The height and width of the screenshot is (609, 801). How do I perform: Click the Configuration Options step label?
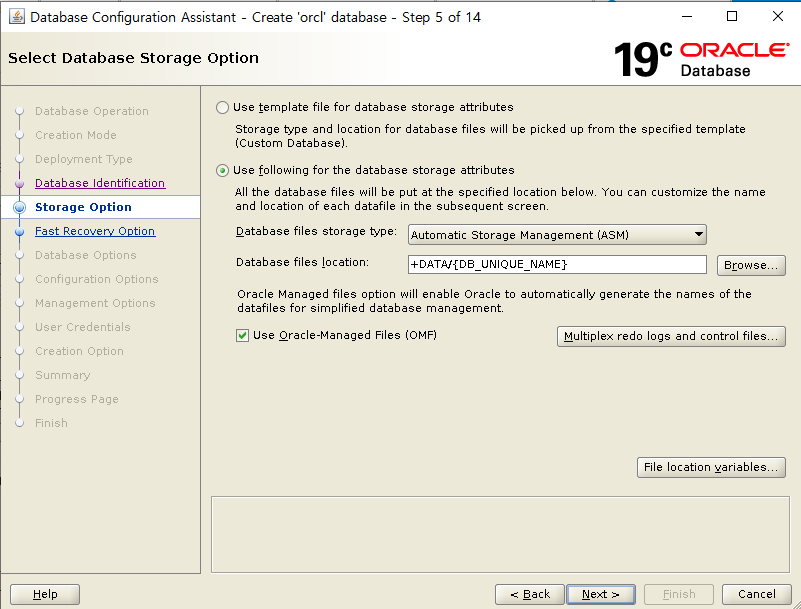pyautogui.click(x=97, y=279)
